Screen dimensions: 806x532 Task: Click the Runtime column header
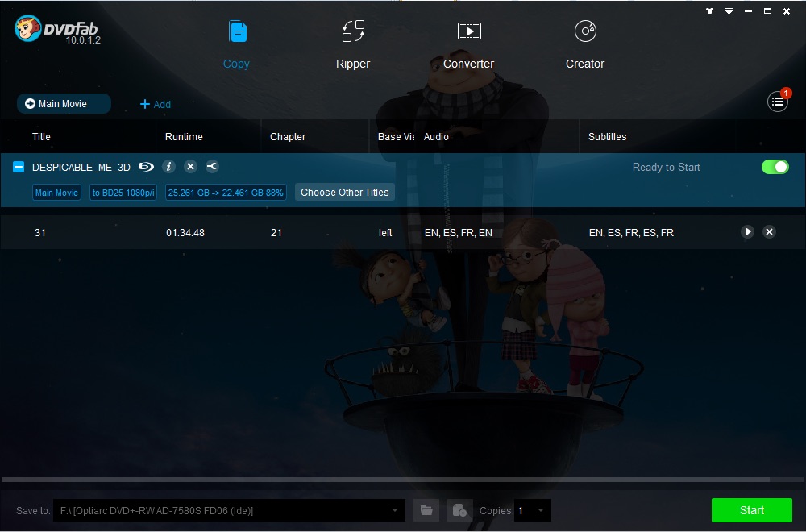pos(184,137)
